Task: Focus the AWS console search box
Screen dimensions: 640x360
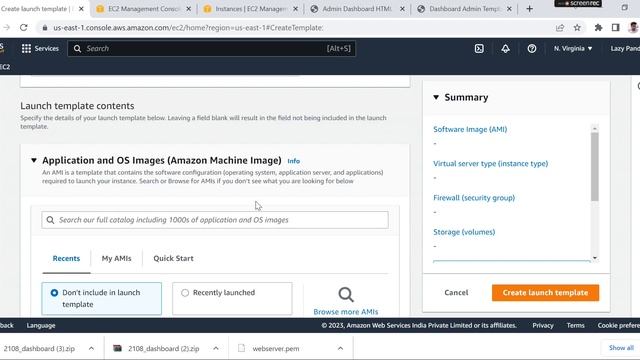Action: pyautogui.click(x=211, y=49)
